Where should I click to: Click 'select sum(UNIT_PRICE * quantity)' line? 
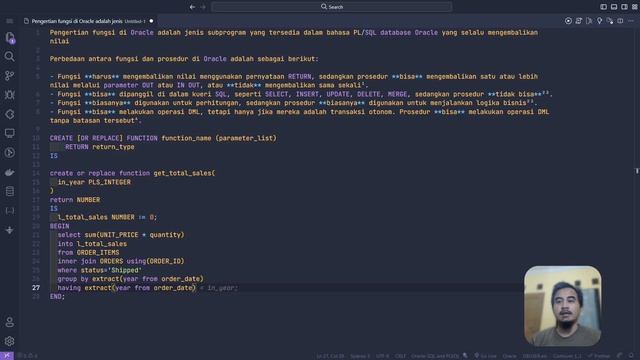[x=121, y=235]
